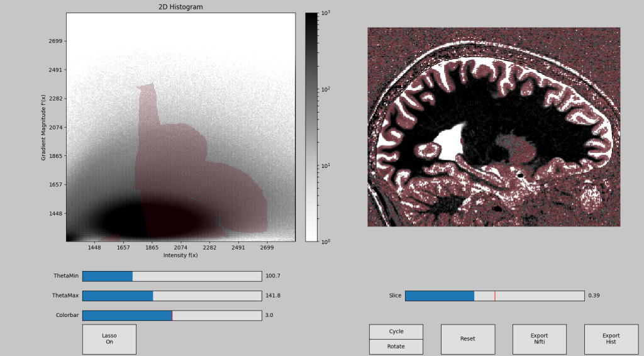Click the Slice slider label
The width and height of the screenshot is (644, 356).
click(395, 296)
